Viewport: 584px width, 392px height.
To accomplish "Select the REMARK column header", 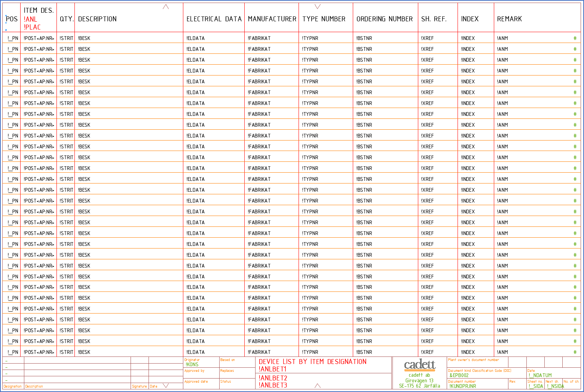I will 510,19.
